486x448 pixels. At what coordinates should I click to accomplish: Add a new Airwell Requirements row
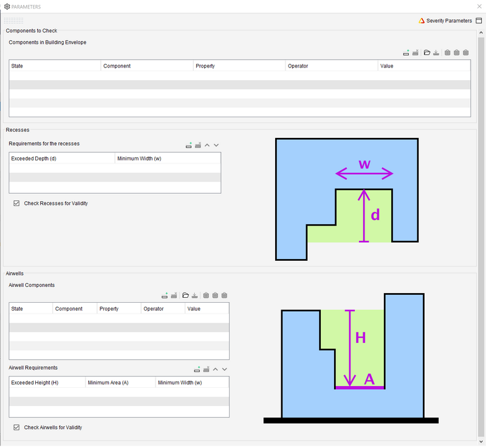point(197,369)
